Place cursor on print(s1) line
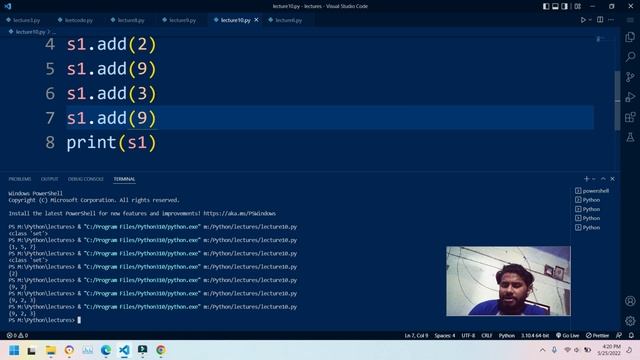The height and width of the screenshot is (360, 640). (x=111, y=142)
